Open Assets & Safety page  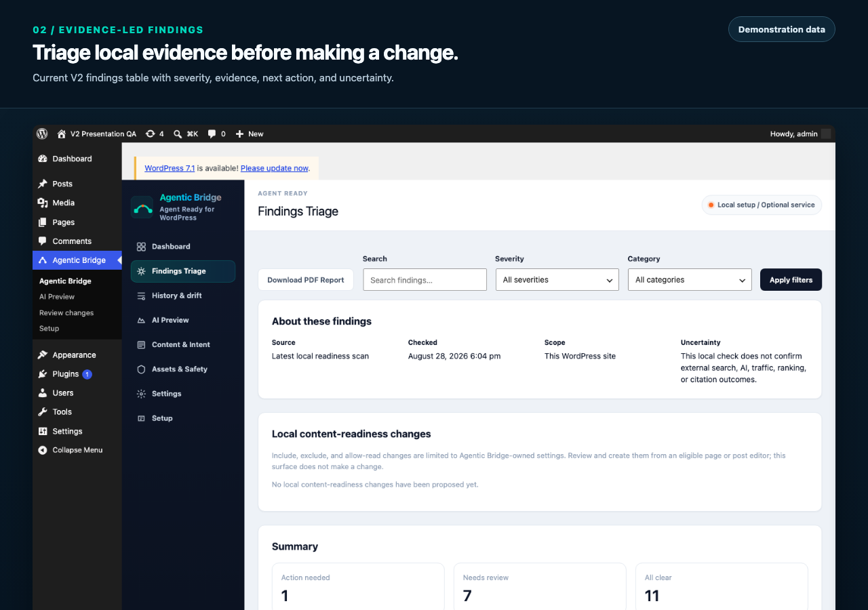183,369
